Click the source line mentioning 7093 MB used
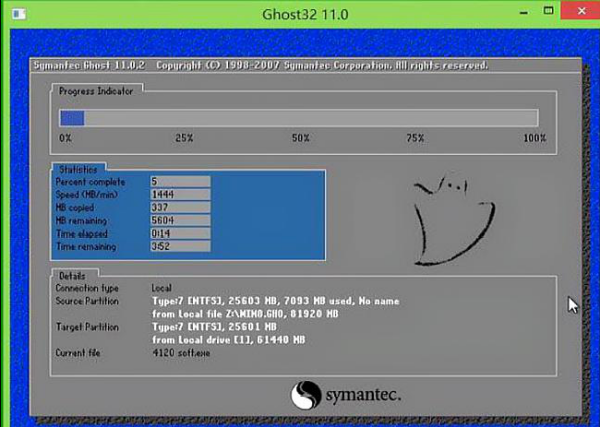 pos(276,301)
